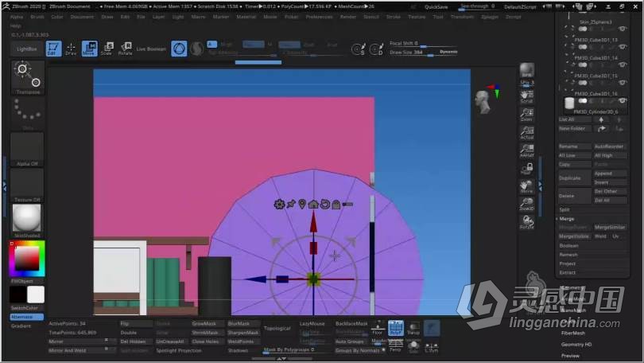Viewport: 644px width, 363px height.
Task: Select the Scale mode icon
Action: pos(107,49)
